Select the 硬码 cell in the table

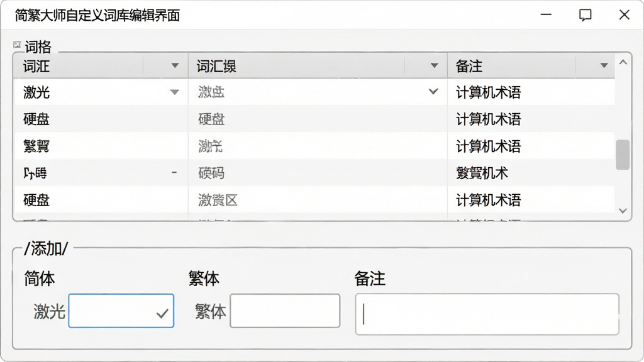point(318,173)
